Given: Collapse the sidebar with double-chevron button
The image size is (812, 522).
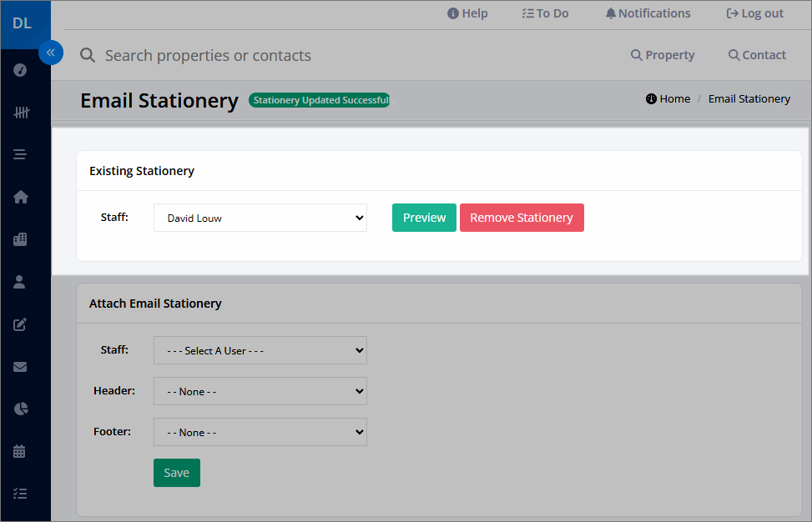Looking at the screenshot, I should pyautogui.click(x=51, y=53).
